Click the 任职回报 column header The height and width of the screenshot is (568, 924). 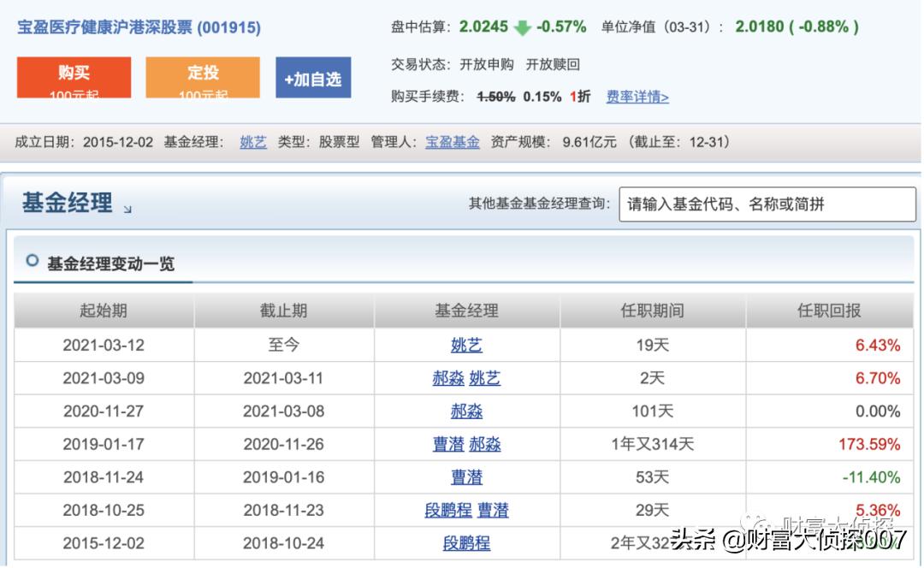click(x=829, y=311)
